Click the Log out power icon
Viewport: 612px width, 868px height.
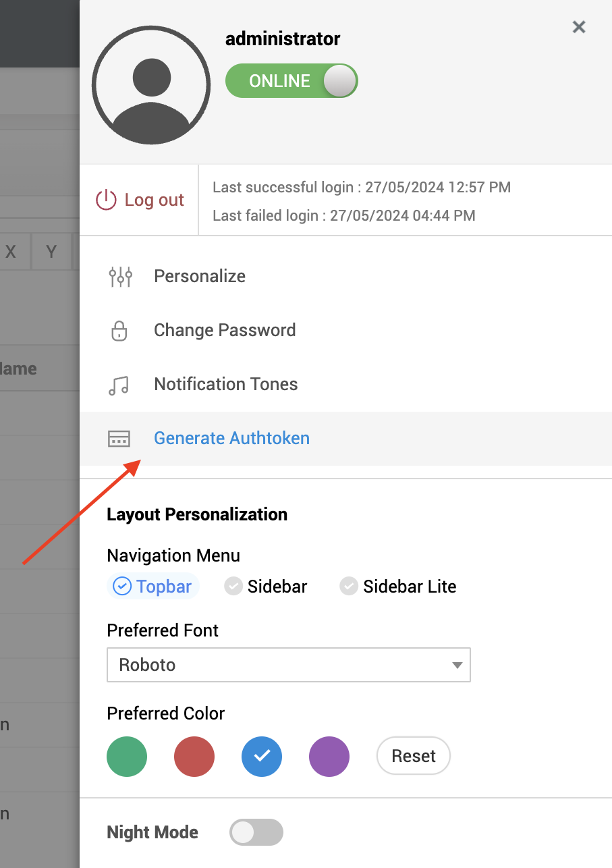tap(107, 199)
